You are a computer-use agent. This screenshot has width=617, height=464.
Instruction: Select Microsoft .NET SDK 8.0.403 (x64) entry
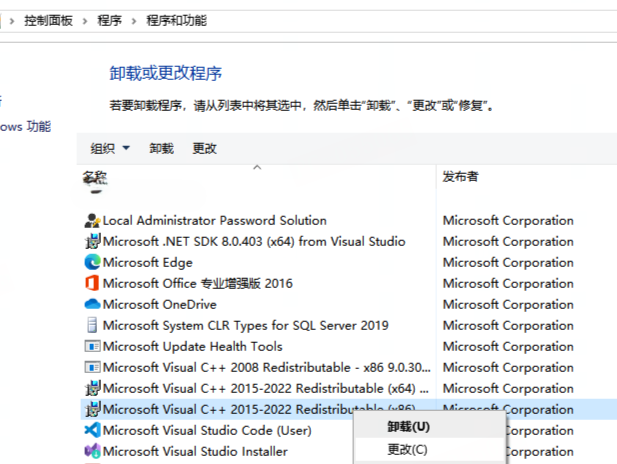(254, 241)
